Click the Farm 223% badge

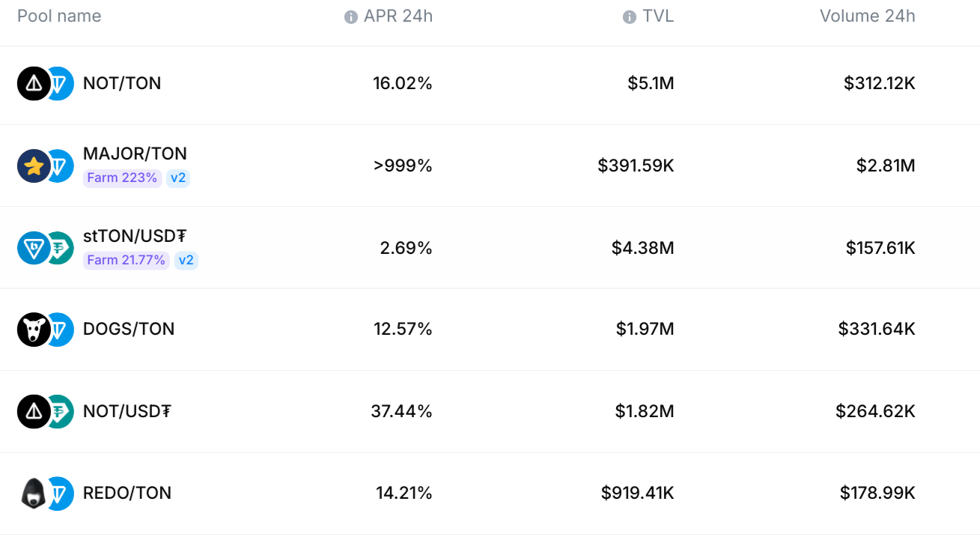click(122, 178)
